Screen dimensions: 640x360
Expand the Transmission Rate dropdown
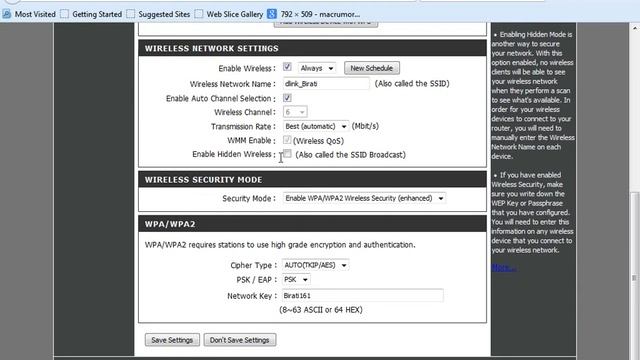click(316, 127)
